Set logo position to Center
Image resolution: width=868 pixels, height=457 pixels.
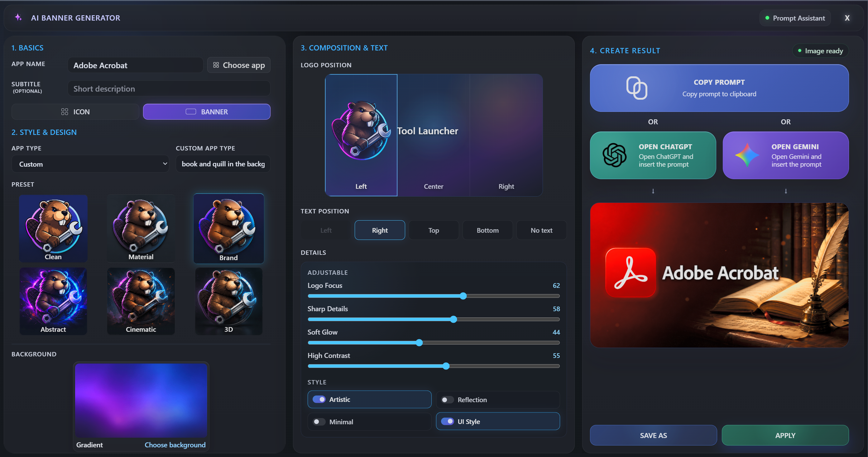pos(434,135)
